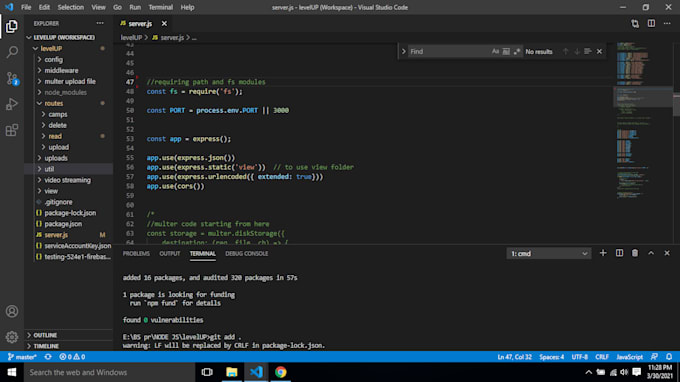Open the Manage gear icon
Image resolution: width=680 pixels, height=382 pixels.
(12, 337)
